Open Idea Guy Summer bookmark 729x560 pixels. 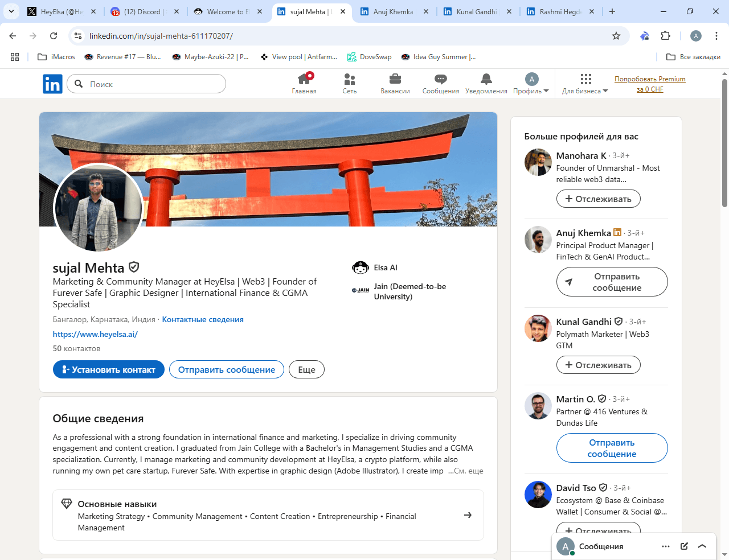(x=439, y=57)
